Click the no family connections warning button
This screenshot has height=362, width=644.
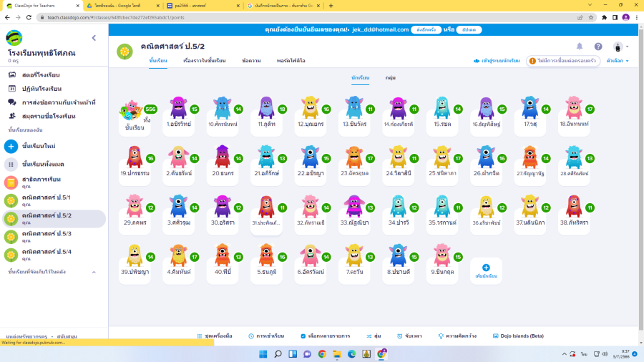[563, 61]
